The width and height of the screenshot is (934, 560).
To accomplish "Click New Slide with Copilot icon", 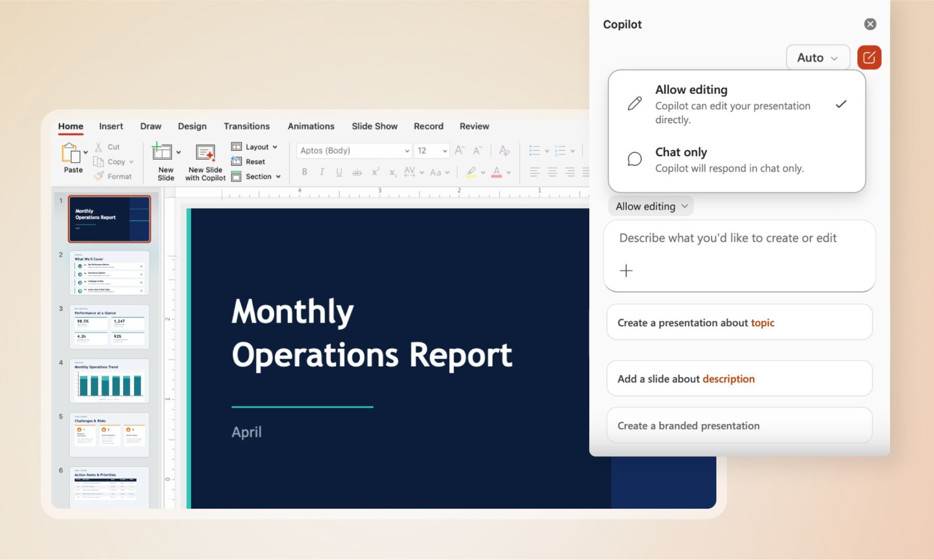I will 205,153.
